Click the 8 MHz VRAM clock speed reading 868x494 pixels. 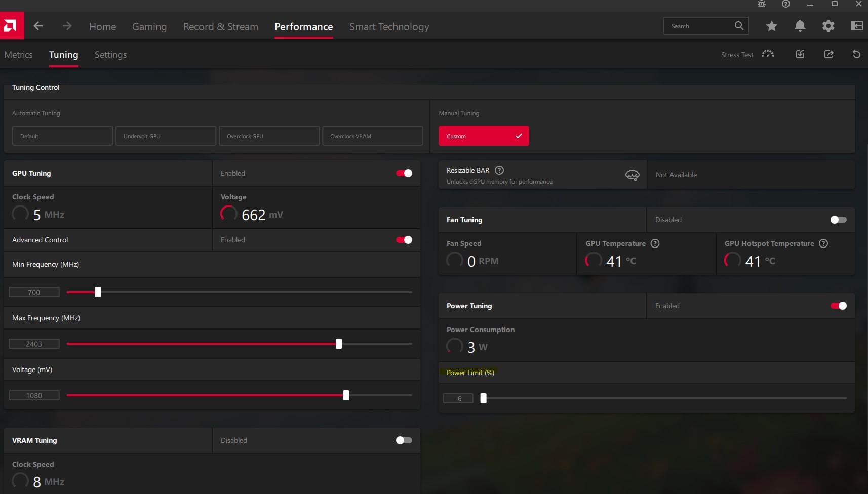pos(49,482)
